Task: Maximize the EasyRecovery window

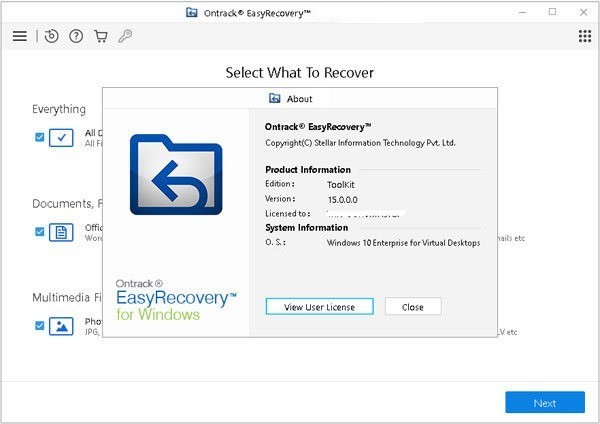Action: coord(552,12)
